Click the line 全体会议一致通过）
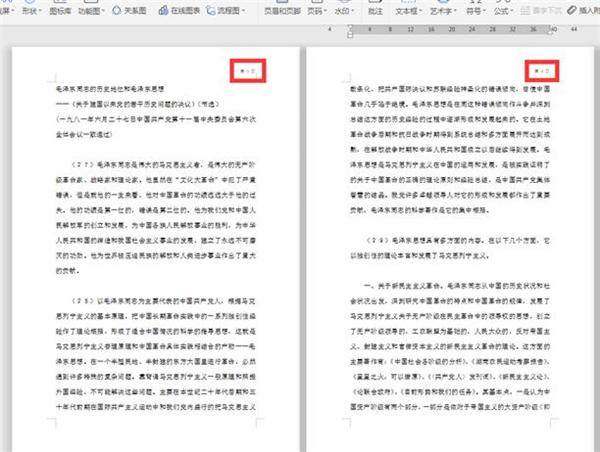 click(x=84, y=135)
